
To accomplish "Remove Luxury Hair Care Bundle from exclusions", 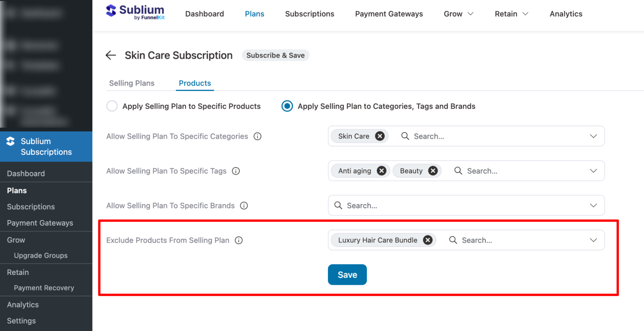I will 428,240.
